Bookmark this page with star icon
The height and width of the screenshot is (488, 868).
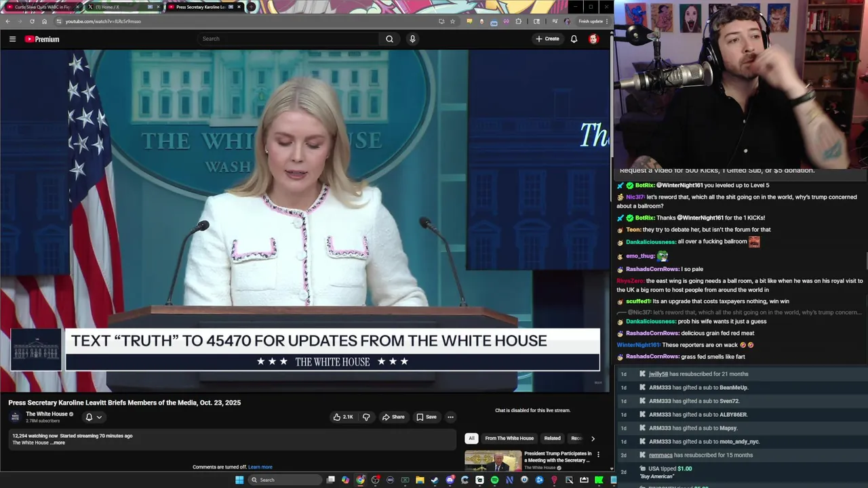coord(452,21)
